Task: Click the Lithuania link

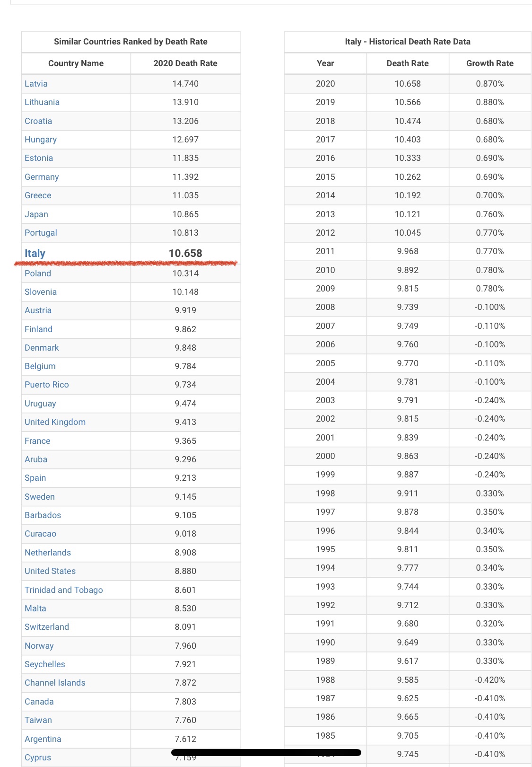Action: (x=42, y=102)
